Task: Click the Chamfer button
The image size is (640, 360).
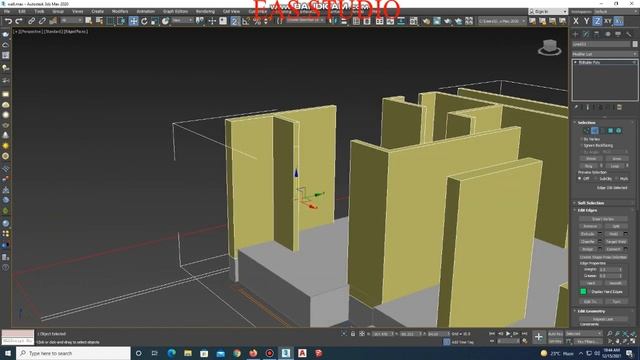Action: tap(588, 242)
